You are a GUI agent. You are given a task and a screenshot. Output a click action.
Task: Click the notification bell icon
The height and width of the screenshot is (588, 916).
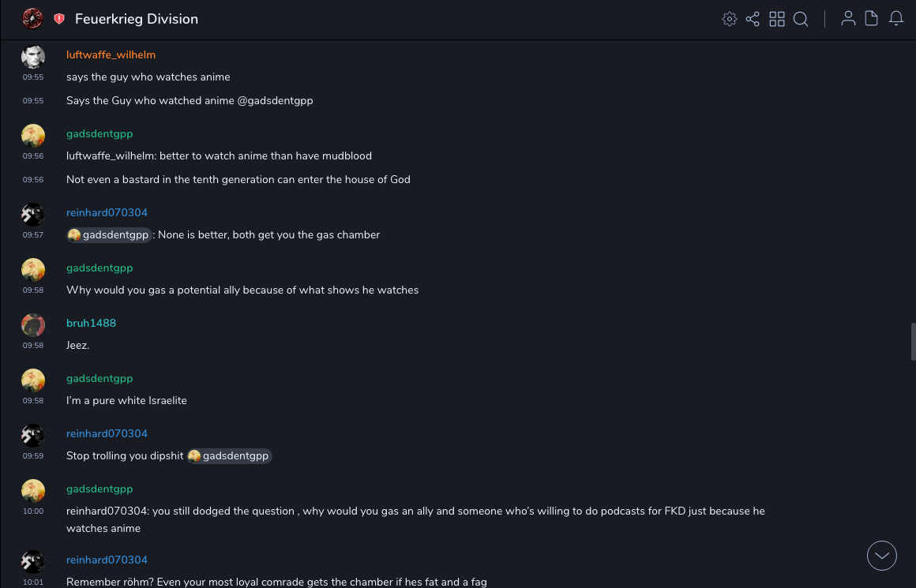click(x=896, y=19)
